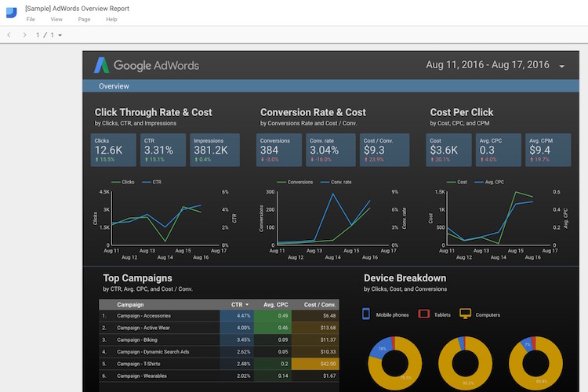Screen dimensions: 588x392
Task: Open the View menu
Action: coord(56,19)
